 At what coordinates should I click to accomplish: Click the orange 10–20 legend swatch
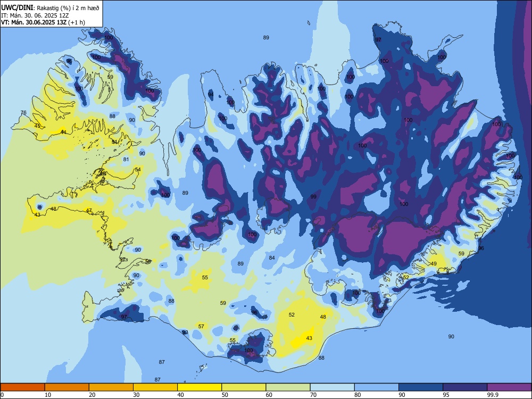(67, 387)
